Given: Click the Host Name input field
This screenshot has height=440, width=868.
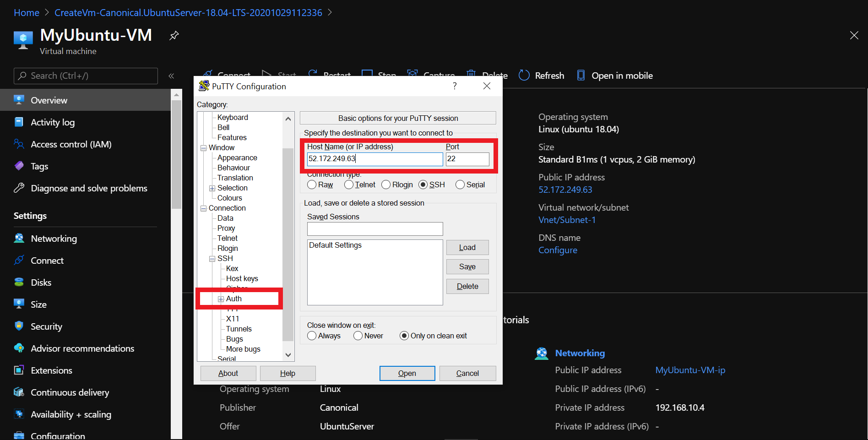Looking at the screenshot, I should pos(375,159).
